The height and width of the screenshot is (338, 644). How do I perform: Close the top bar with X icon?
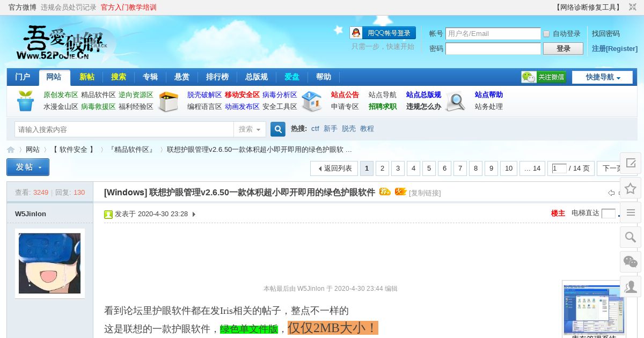(633, 7)
